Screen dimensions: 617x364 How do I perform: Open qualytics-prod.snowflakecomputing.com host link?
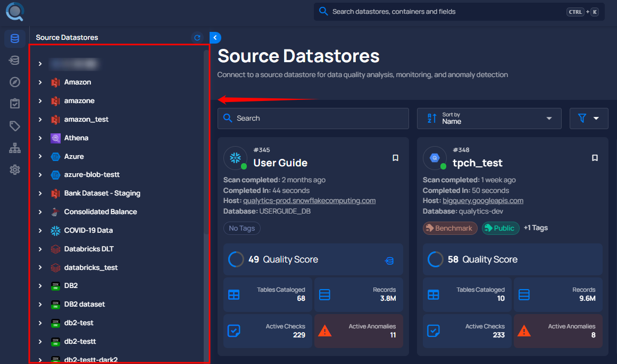[x=309, y=201]
